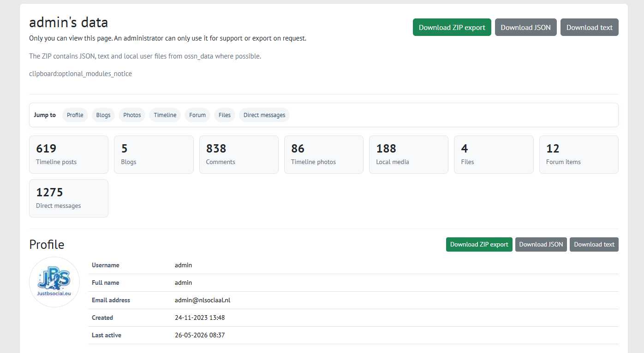This screenshot has height=353, width=644.
Task: Jump to the Timeline section
Action: click(165, 115)
